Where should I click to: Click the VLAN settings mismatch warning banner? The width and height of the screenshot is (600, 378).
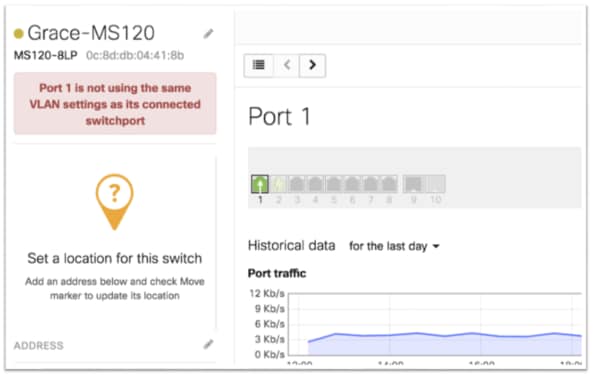tap(115, 104)
